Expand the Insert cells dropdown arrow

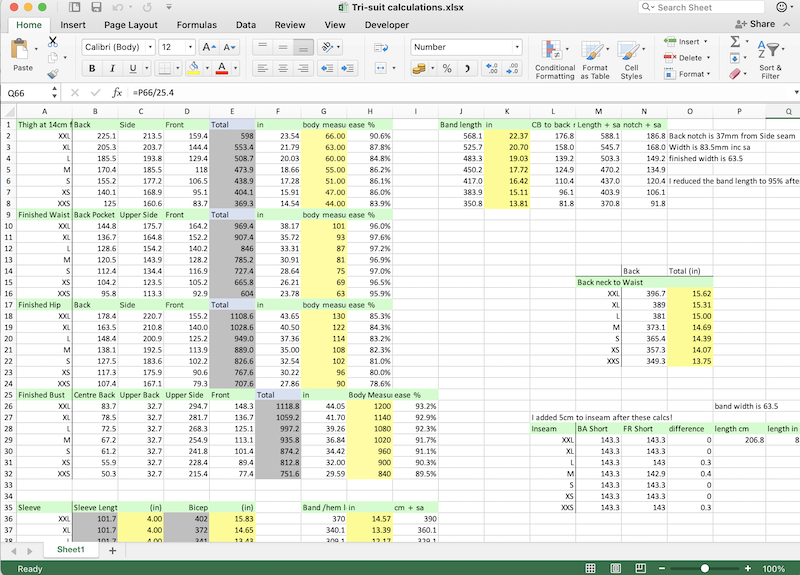[x=706, y=41]
